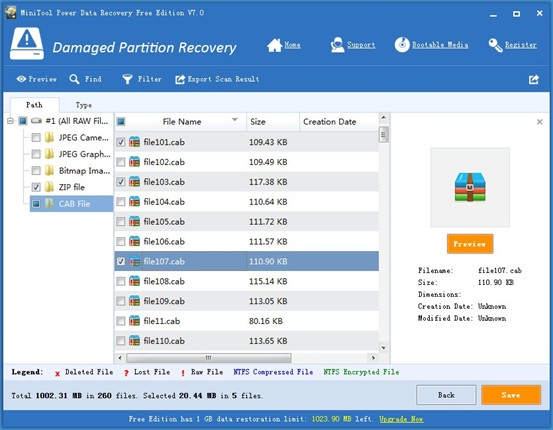The width and height of the screenshot is (553, 430).
Task: Check the JPEG Graphics folder checkbox
Action: tap(36, 154)
